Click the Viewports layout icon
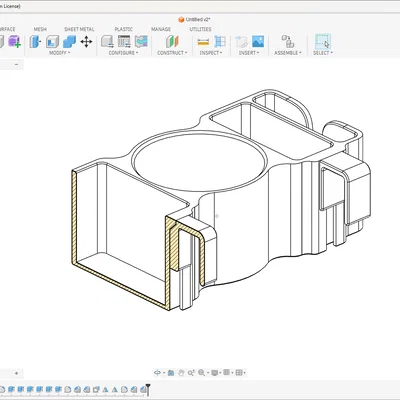 click(x=239, y=373)
